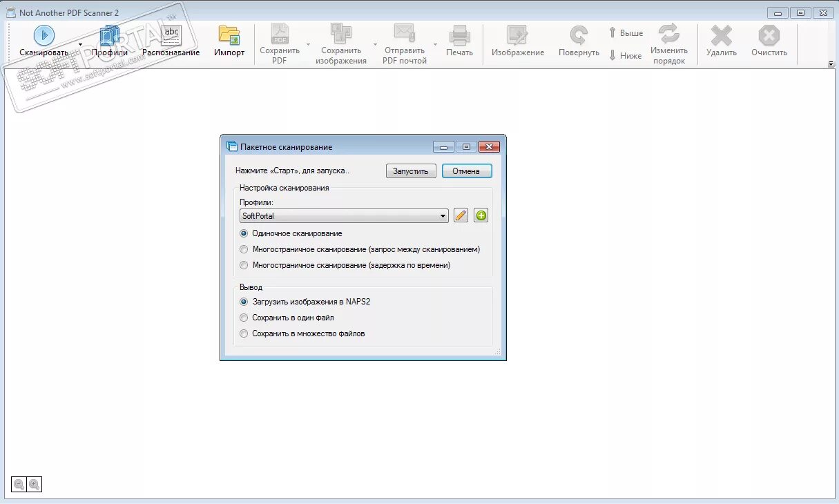Click the Запустить button
This screenshot has height=504, width=839.
click(x=411, y=171)
